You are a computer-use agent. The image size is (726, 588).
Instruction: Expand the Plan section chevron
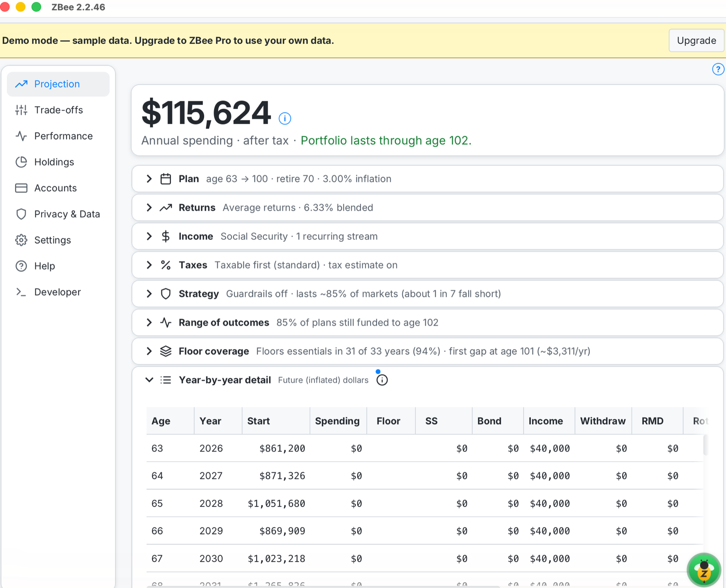[x=149, y=179]
